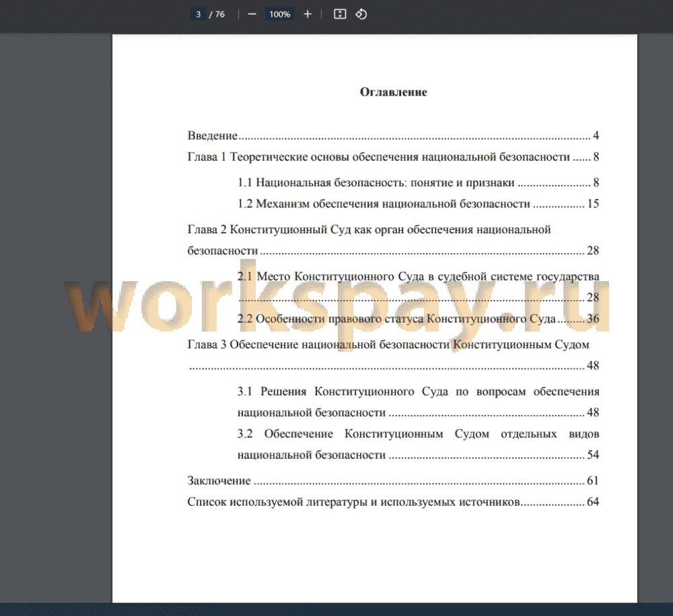The image size is (673, 616).
Task: Open "Список используемой литературы" entry
Action: point(393,502)
